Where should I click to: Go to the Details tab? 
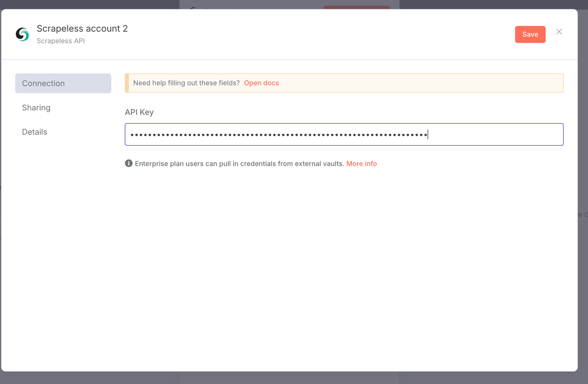[34, 132]
